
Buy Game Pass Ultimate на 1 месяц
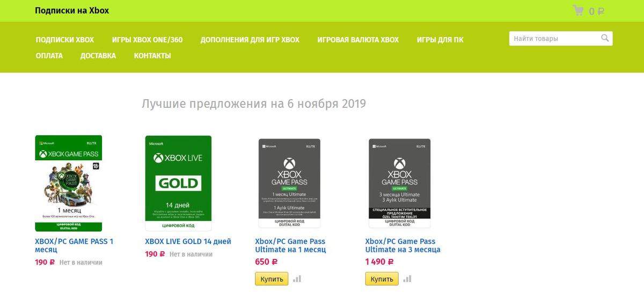(x=272, y=279)
